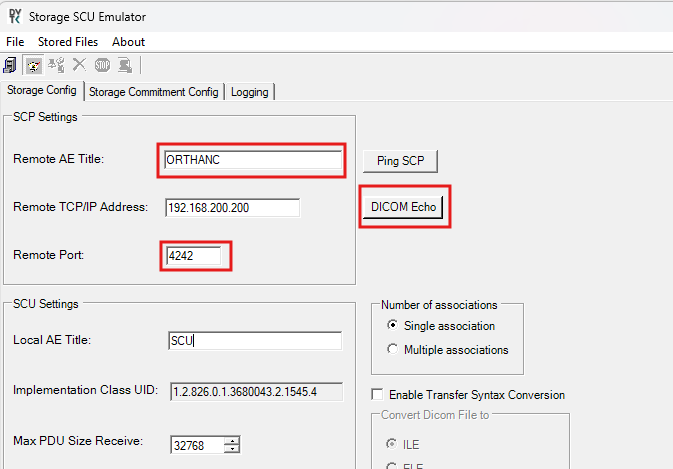Open the File menu
This screenshot has height=469, width=673.
point(15,42)
